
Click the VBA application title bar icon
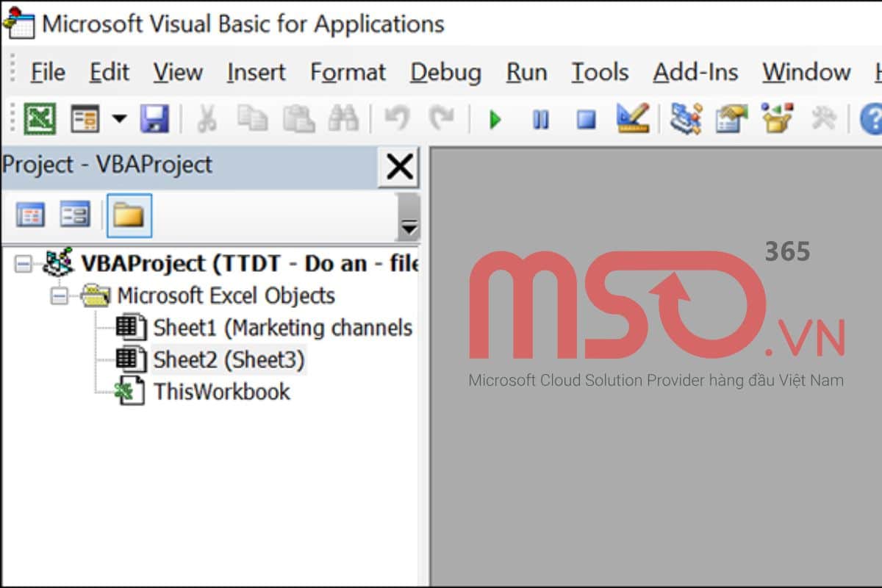click(18, 23)
